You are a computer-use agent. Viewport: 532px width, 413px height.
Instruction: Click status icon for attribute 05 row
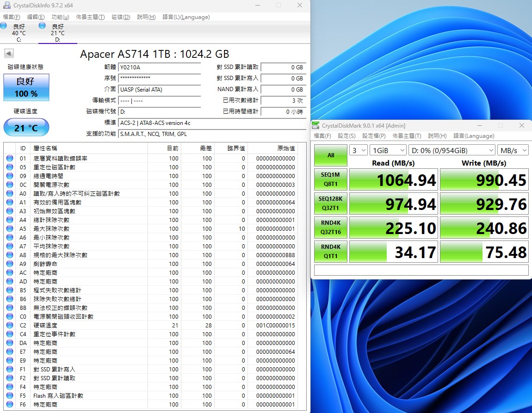(10, 167)
